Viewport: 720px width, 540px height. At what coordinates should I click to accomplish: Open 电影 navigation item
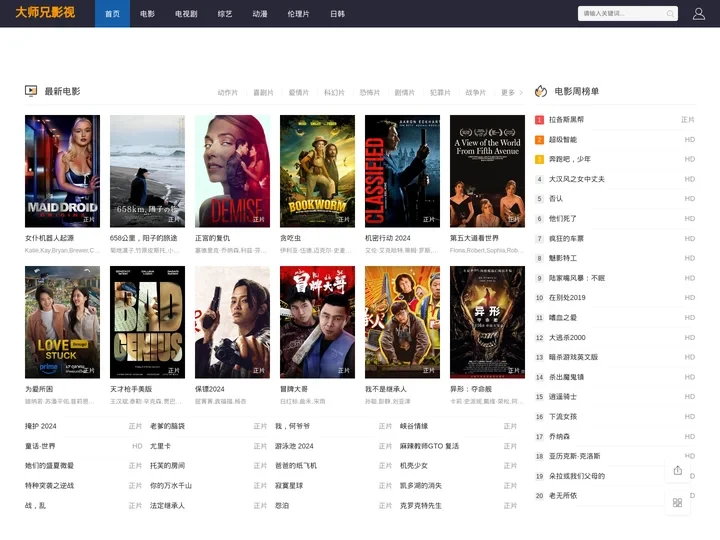point(147,14)
